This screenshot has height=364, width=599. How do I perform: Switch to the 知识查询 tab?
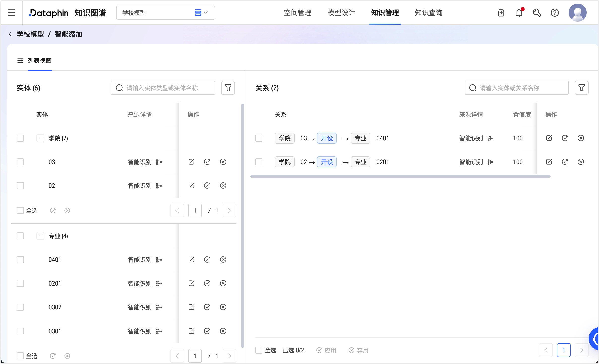point(429,13)
